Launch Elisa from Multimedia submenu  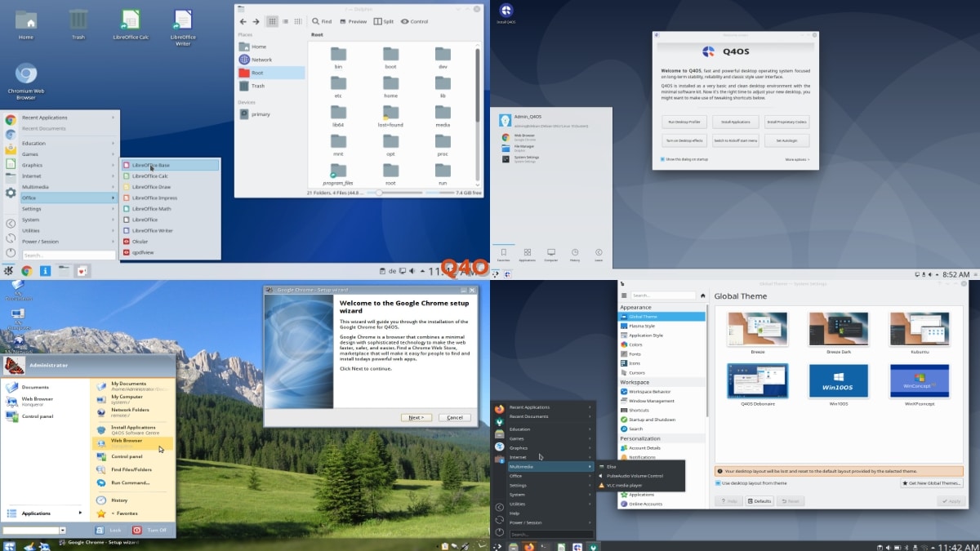641,466
